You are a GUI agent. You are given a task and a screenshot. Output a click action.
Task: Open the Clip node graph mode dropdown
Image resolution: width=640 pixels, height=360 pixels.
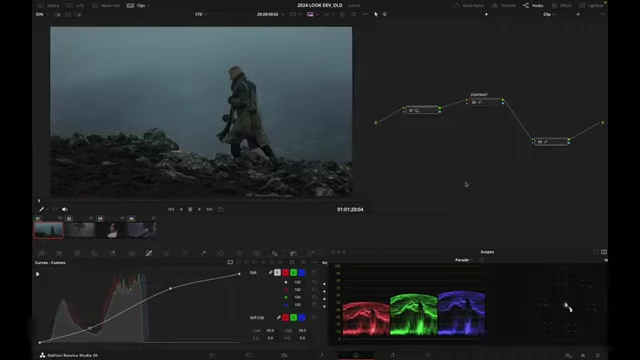point(549,14)
